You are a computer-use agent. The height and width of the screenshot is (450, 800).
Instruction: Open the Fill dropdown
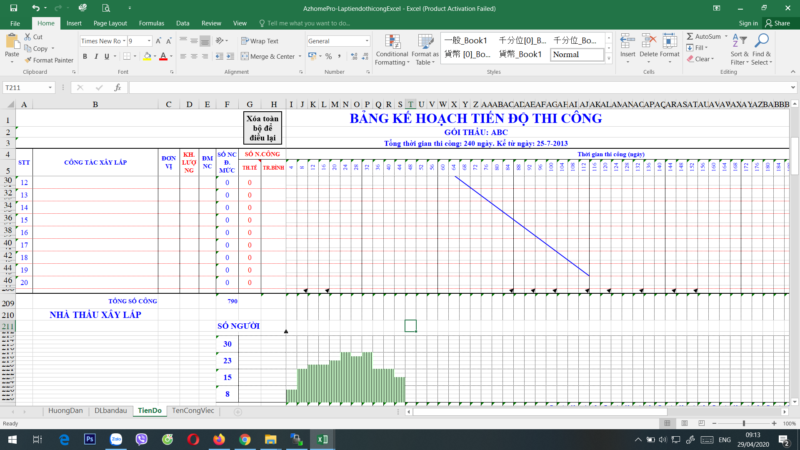click(x=697, y=47)
